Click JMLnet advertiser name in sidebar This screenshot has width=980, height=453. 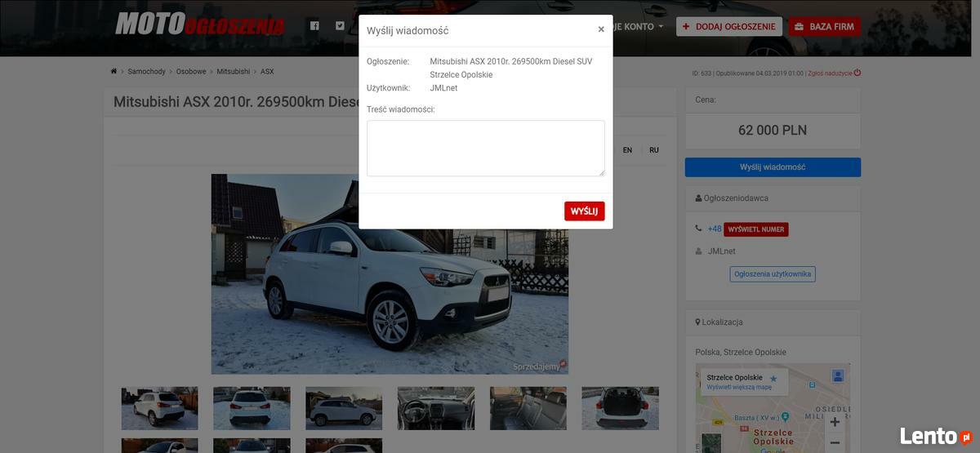722,251
